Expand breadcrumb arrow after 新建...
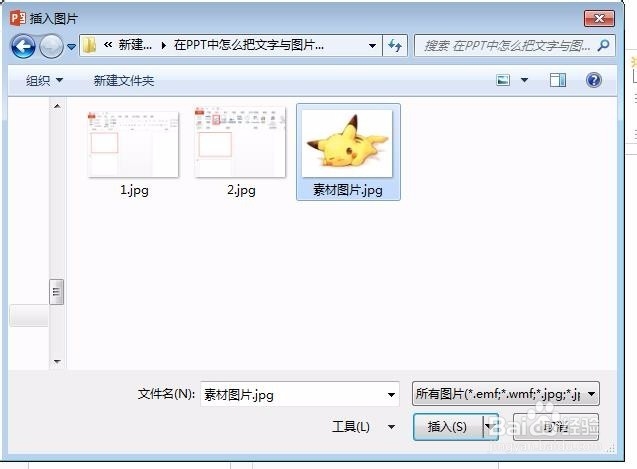This screenshot has height=469, width=637. coord(163,45)
